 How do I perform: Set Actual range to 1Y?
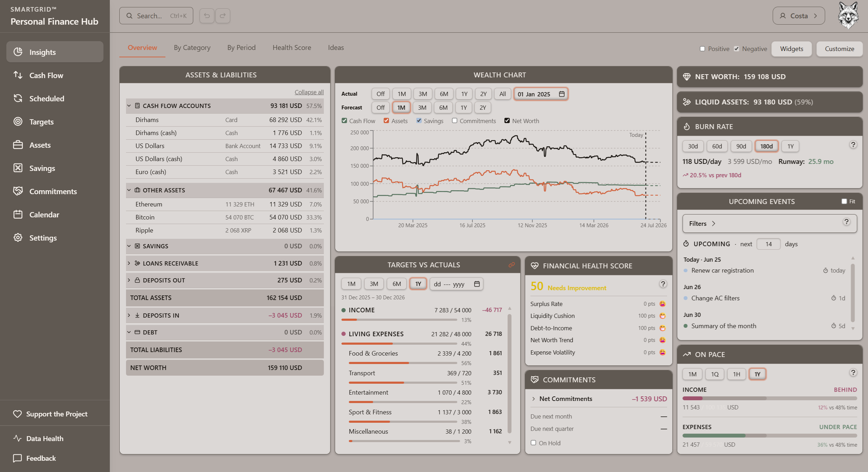coord(465,94)
